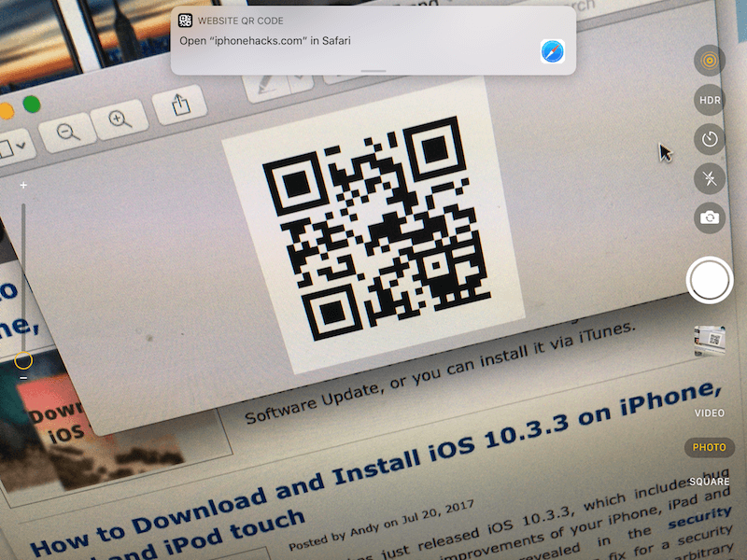Expand the notification using its grabber handle
747x560 pixels.
point(373,70)
